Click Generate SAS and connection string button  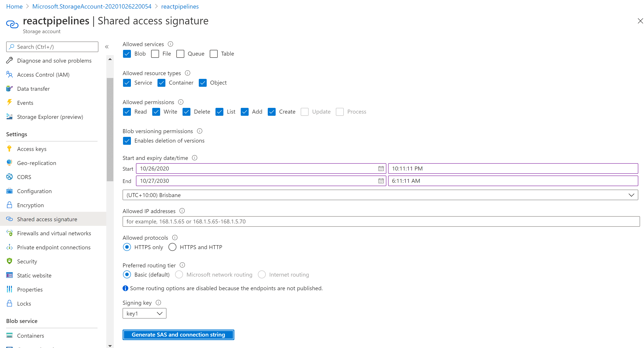tap(178, 335)
